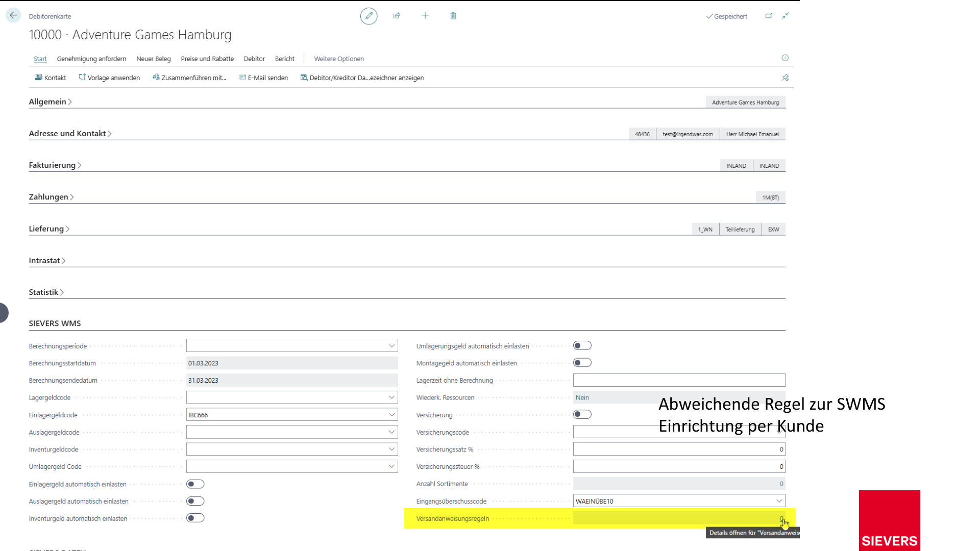This screenshot has height=551, width=980.
Task: Open Weitere Optionen menu
Action: pyautogui.click(x=339, y=59)
